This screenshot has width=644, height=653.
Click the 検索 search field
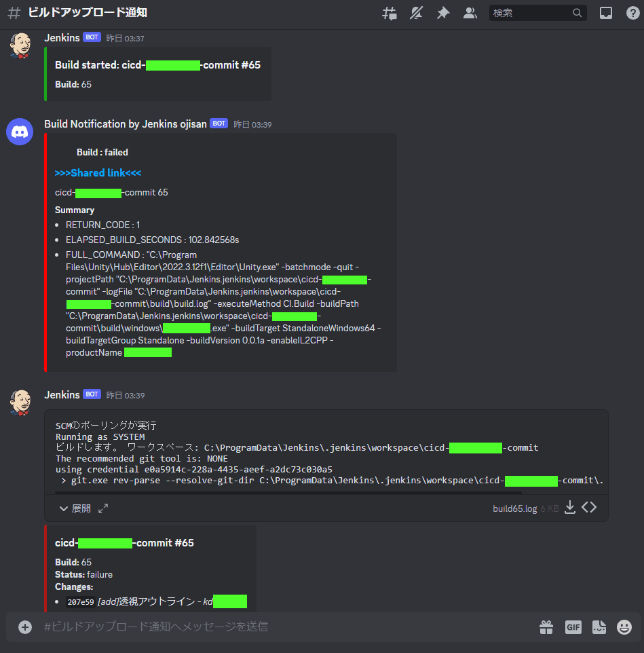pyautogui.click(x=537, y=13)
